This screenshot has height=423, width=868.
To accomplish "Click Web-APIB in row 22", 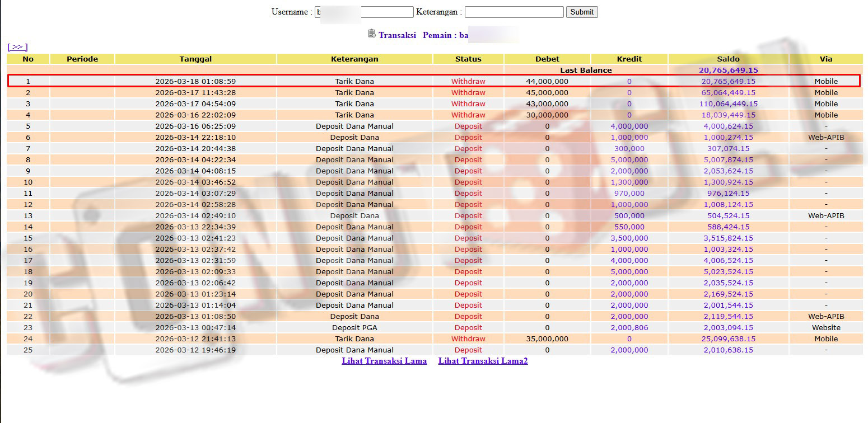I will 826,316.
